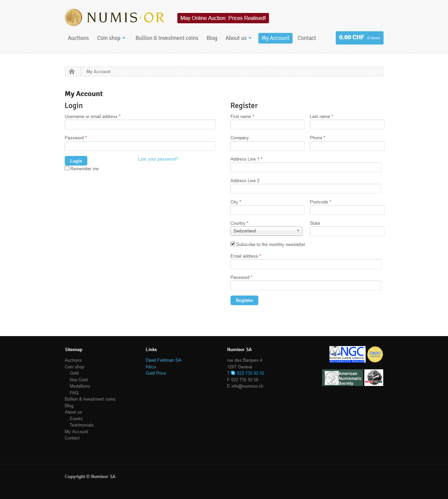Image resolution: width=448 pixels, height=499 pixels.
Task: Open the Country dropdown showing Switzerland
Action: (266, 231)
